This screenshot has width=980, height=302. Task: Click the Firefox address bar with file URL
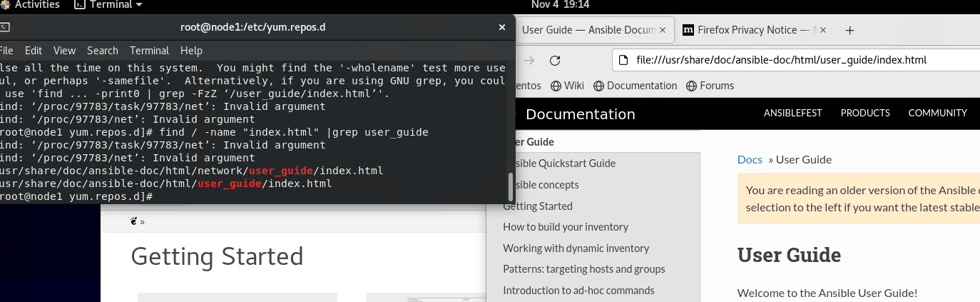coord(796,60)
